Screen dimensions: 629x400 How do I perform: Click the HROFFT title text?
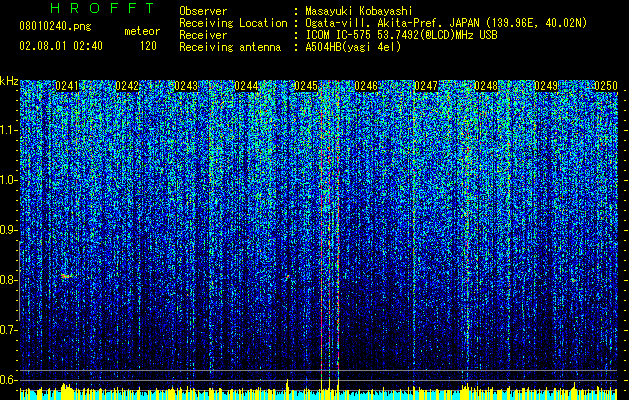102,8
